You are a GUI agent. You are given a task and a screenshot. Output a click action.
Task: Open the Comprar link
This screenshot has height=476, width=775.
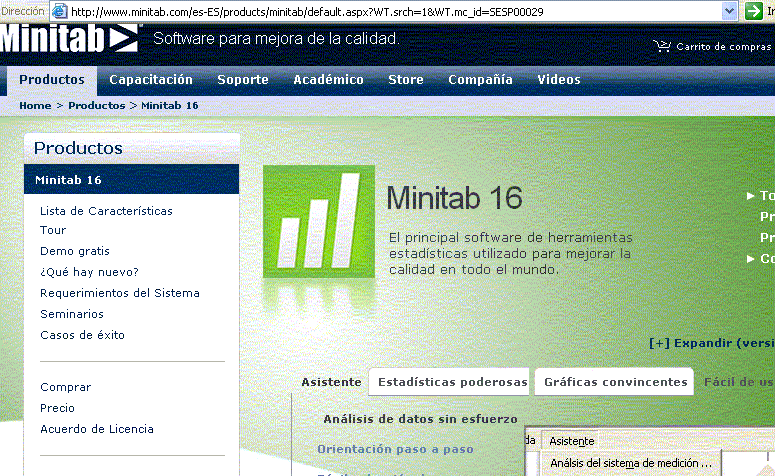click(66, 387)
